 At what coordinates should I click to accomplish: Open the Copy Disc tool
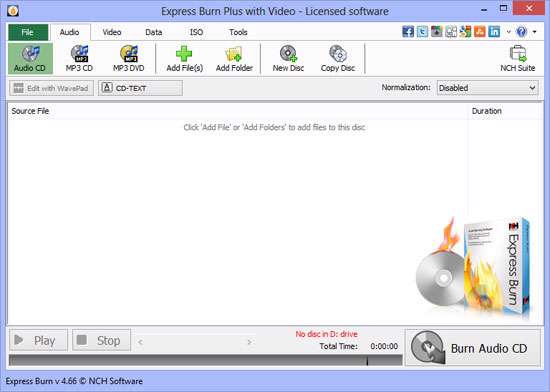click(338, 59)
